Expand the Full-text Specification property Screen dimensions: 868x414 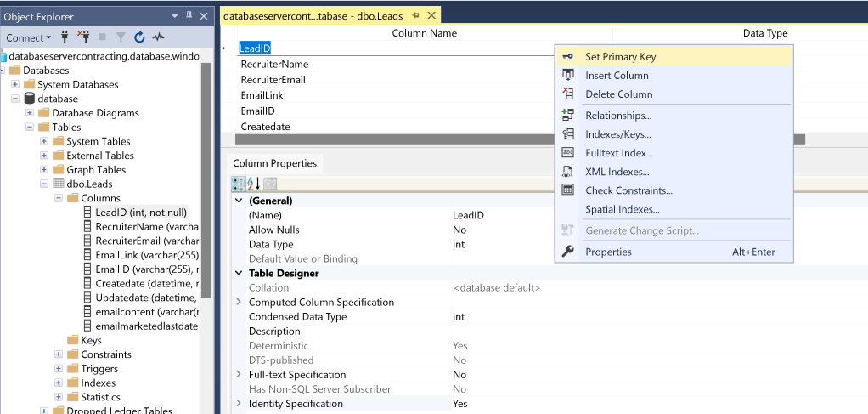tap(239, 375)
